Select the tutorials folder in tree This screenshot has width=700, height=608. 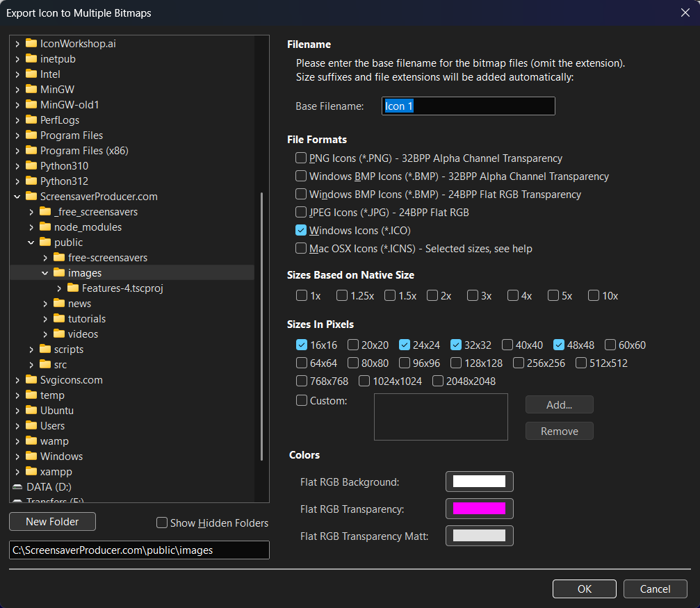(x=87, y=318)
